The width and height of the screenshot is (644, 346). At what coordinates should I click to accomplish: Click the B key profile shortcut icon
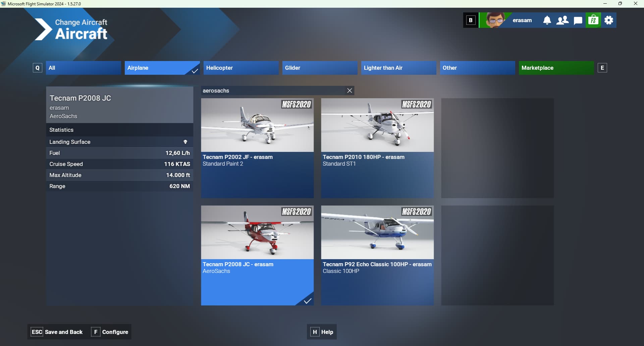[x=471, y=20]
